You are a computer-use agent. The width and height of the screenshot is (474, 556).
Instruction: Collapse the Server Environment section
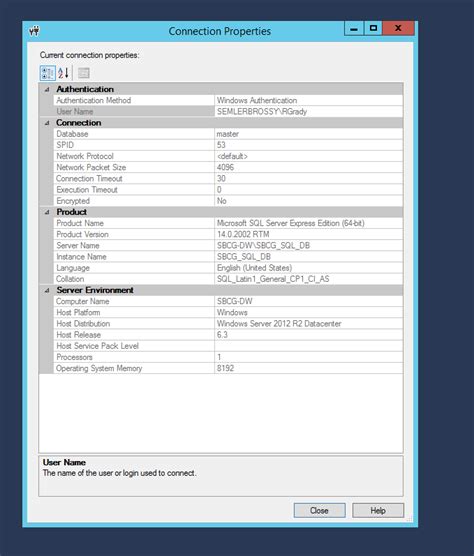pyautogui.click(x=47, y=290)
